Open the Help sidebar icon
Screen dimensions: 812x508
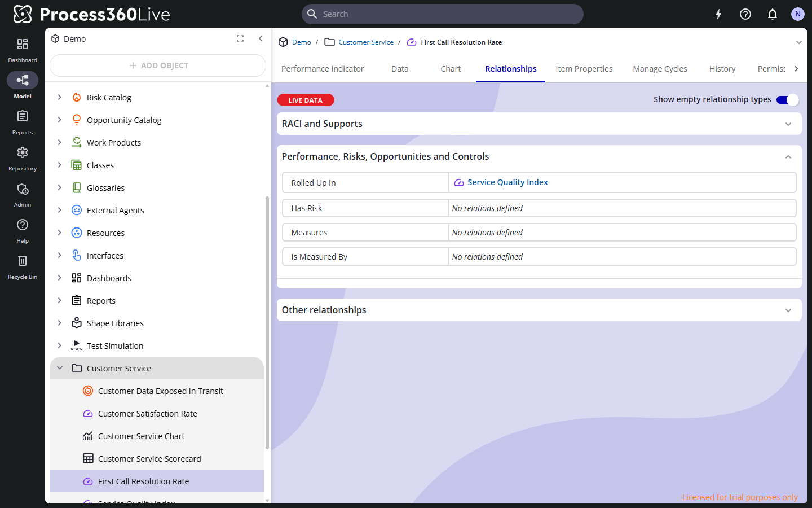coord(23,225)
